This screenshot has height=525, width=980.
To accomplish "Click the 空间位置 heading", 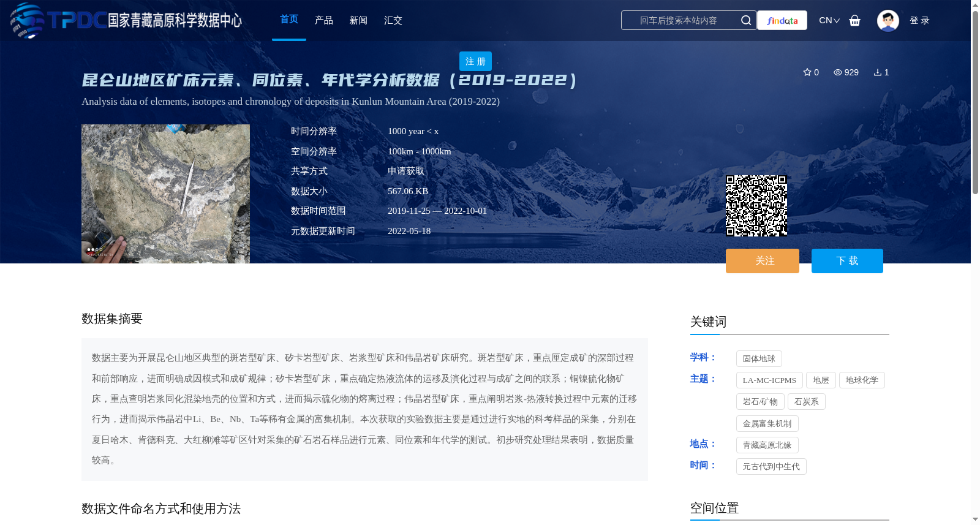I will pyautogui.click(x=715, y=508).
